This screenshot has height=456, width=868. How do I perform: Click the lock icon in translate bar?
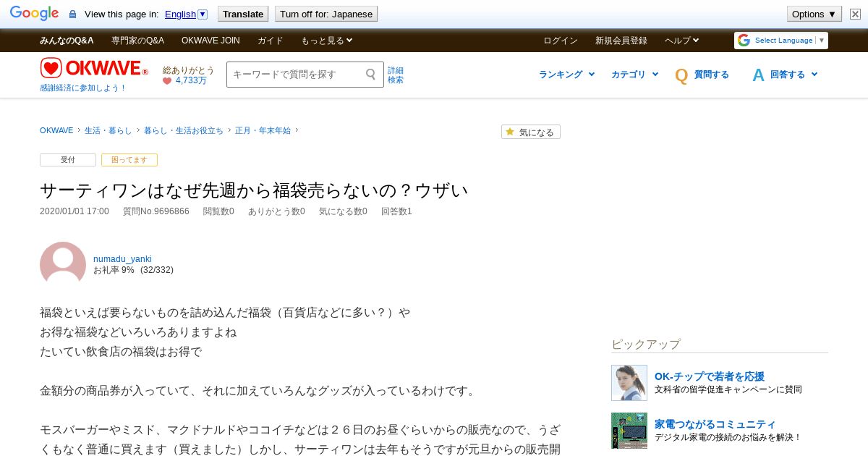point(72,14)
